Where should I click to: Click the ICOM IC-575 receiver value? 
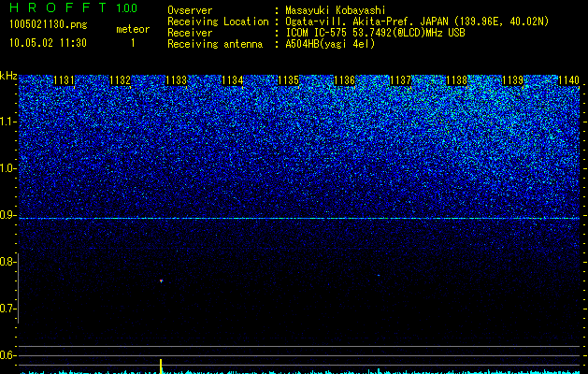[375, 33]
